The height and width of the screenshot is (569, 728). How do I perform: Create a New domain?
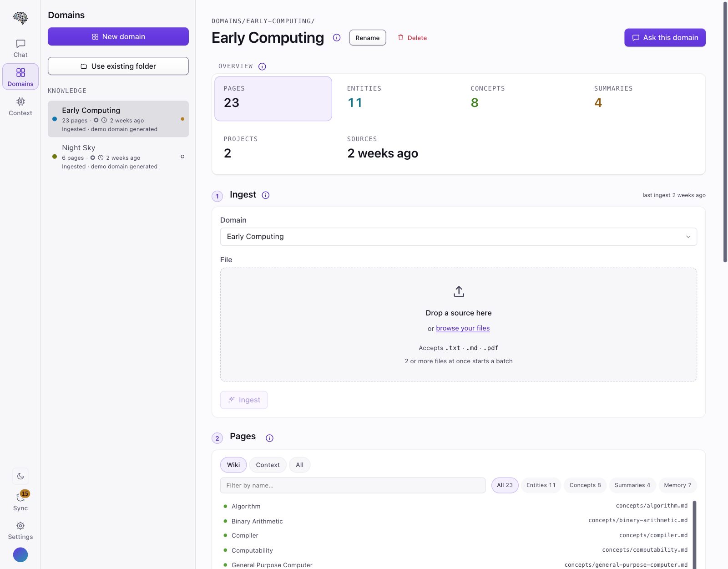pos(118,36)
